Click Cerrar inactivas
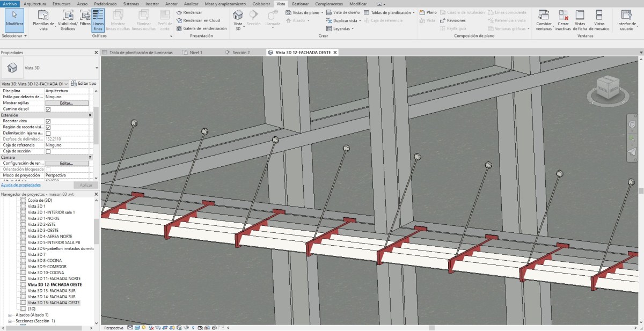The width and height of the screenshot is (644, 331). coord(563,21)
